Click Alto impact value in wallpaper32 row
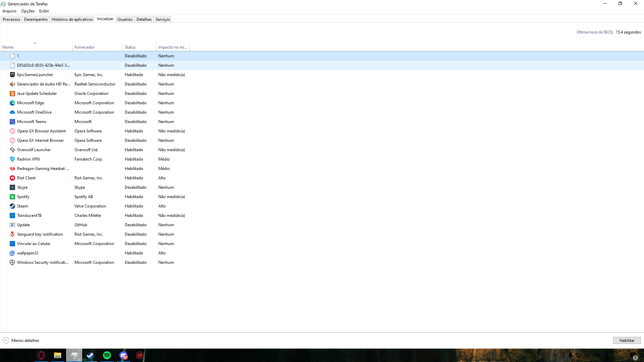The image size is (644, 362). 162,253
